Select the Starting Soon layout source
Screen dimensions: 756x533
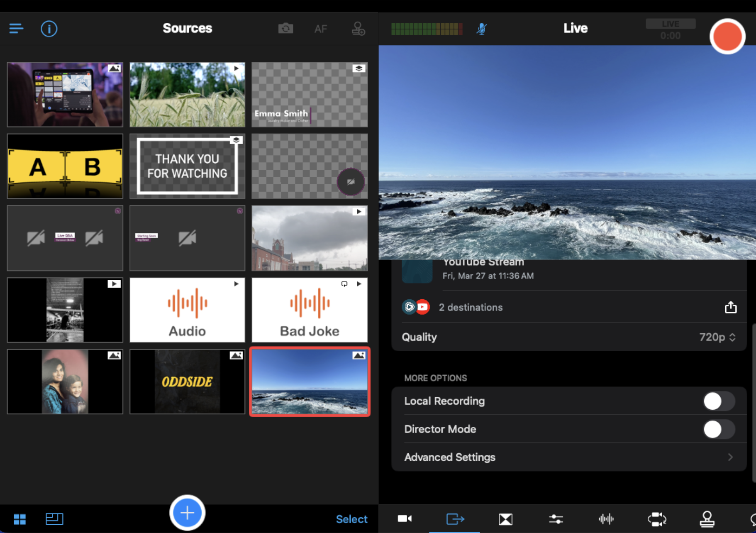click(x=187, y=238)
